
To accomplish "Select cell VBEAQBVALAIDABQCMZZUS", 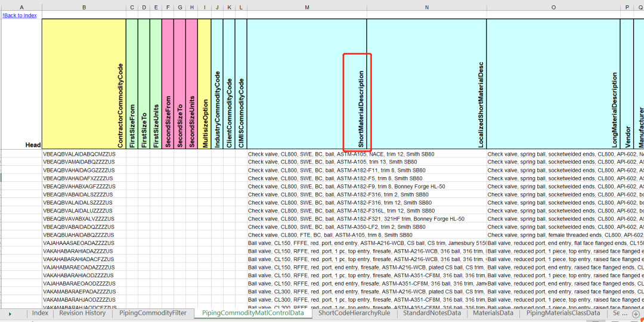I will (x=84, y=154).
